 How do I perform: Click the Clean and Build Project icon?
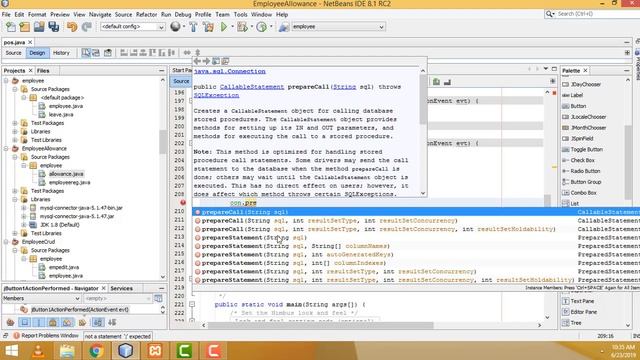coord(208,27)
